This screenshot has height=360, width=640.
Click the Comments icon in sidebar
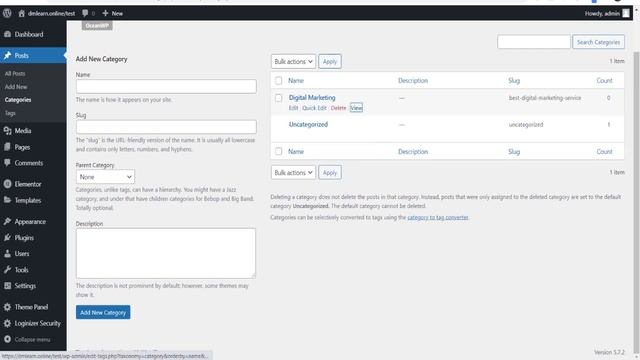pos(7,163)
